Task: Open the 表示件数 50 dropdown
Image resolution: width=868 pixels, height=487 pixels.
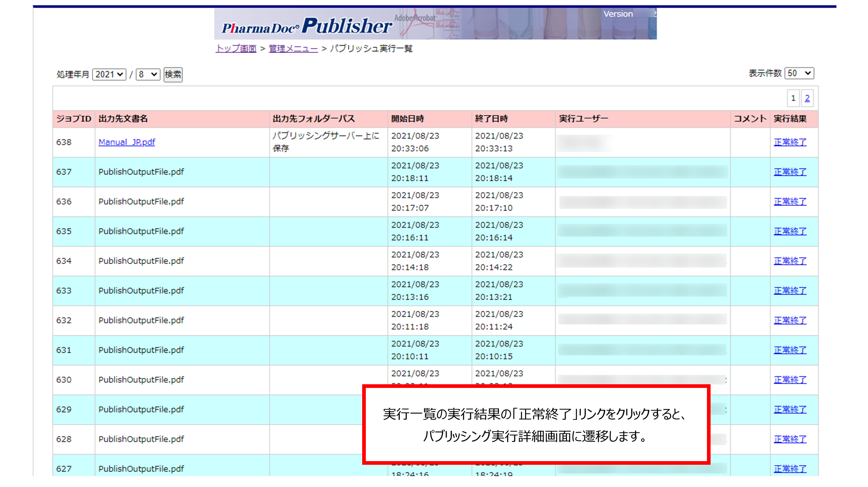Action: point(799,73)
